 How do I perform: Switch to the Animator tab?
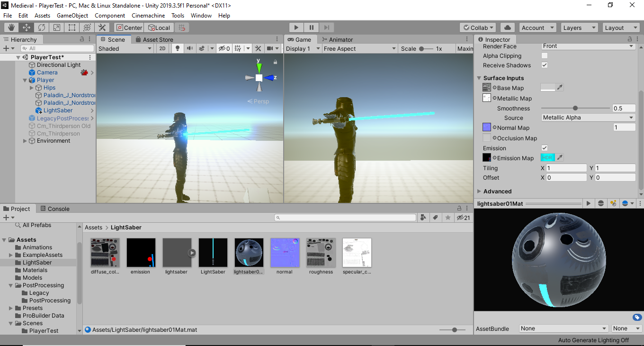337,39
